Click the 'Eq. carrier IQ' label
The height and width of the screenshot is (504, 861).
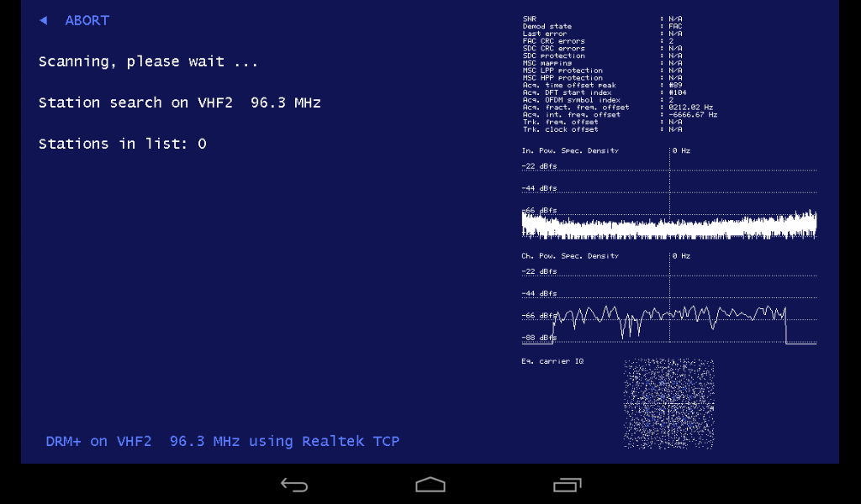pyautogui.click(x=552, y=361)
